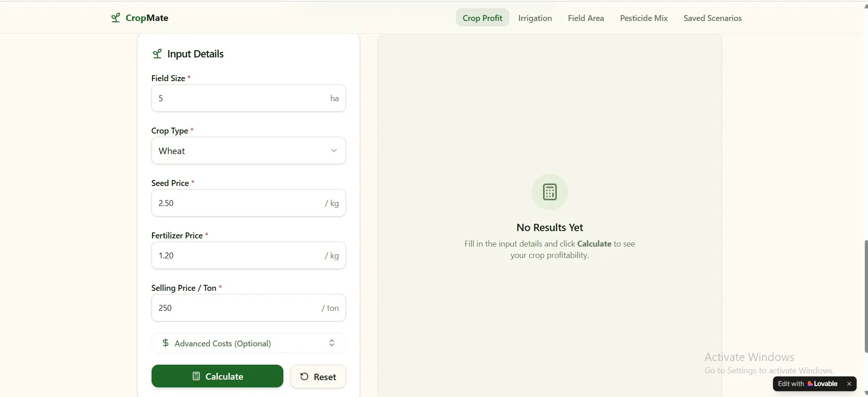Click the Seed Price label
This screenshot has width=868, height=397.
[170, 183]
